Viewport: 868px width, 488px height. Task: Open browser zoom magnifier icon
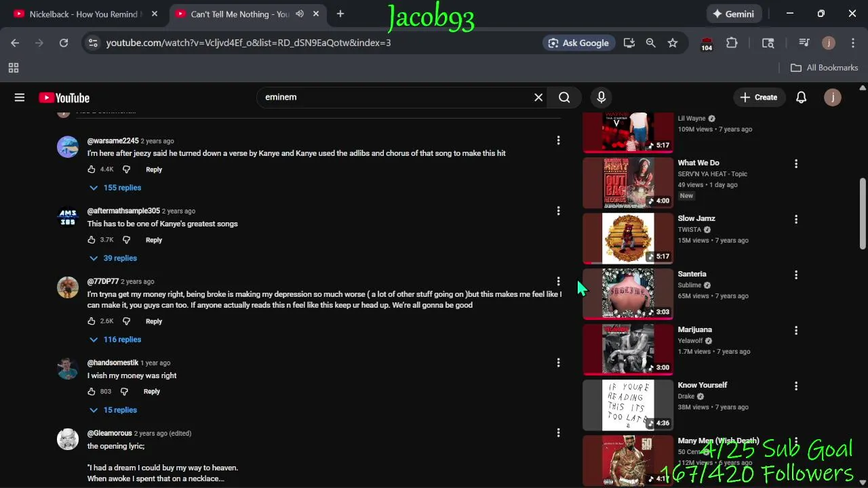(x=651, y=43)
